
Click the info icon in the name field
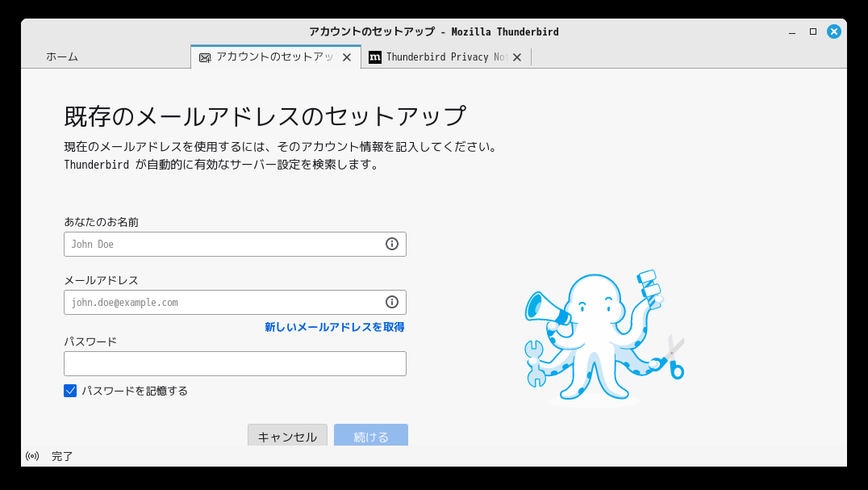coord(392,244)
